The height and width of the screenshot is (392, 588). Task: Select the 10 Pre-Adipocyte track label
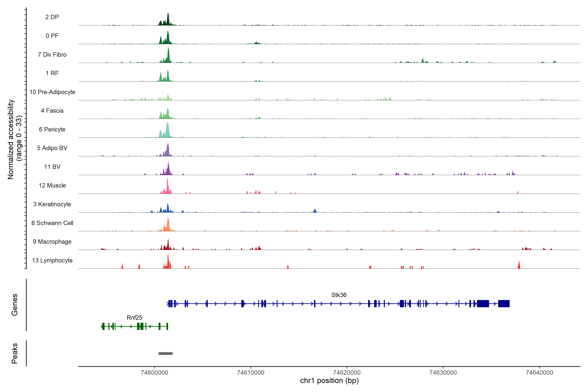[x=52, y=92]
